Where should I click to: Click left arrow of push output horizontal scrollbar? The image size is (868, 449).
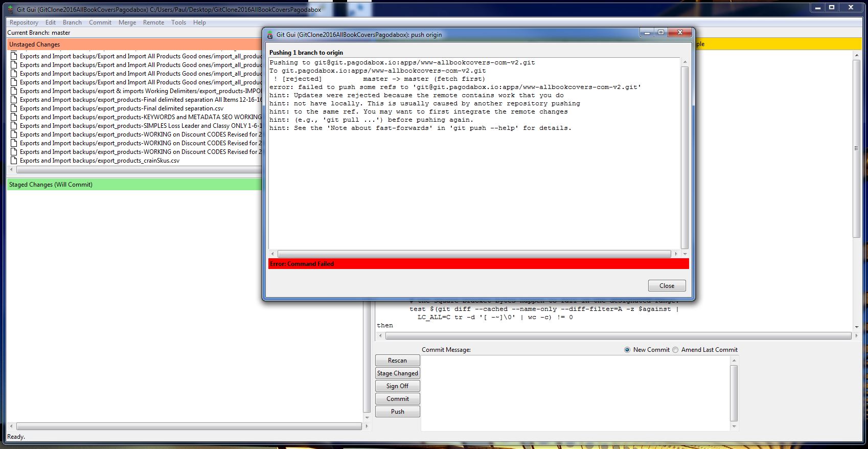point(272,254)
